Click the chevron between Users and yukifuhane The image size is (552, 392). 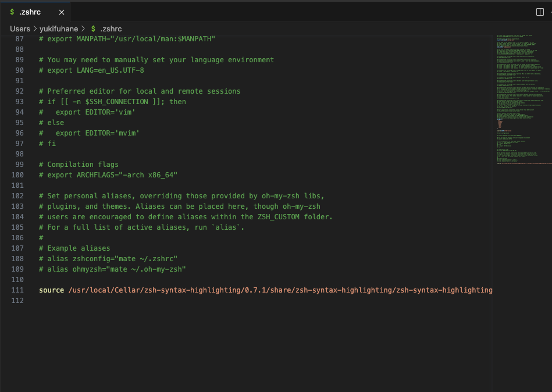(x=35, y=28)
